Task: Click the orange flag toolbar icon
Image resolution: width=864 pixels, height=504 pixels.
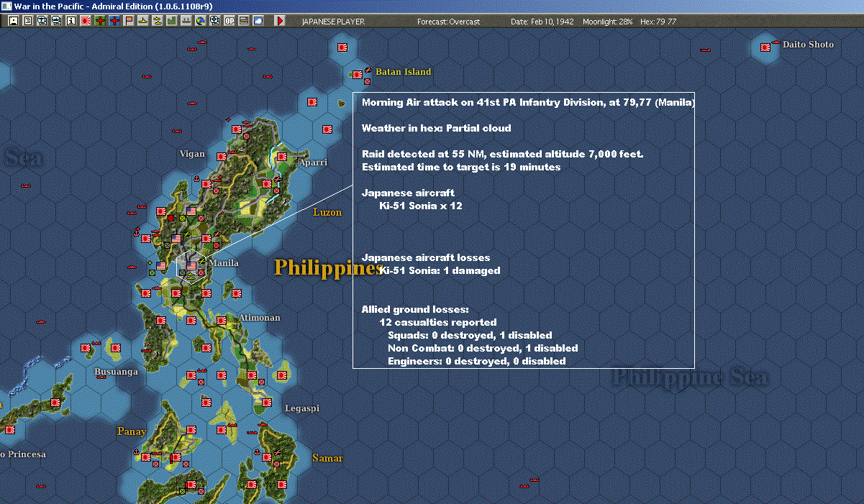Action: (x=129, y=21)
